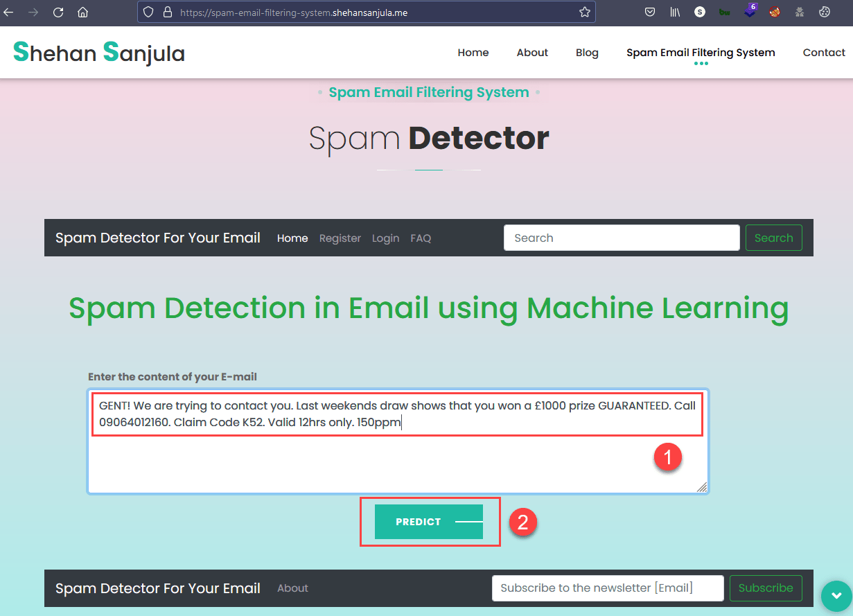Open the purple extension showing badge 6
The image size is (853, 616).
750,12
